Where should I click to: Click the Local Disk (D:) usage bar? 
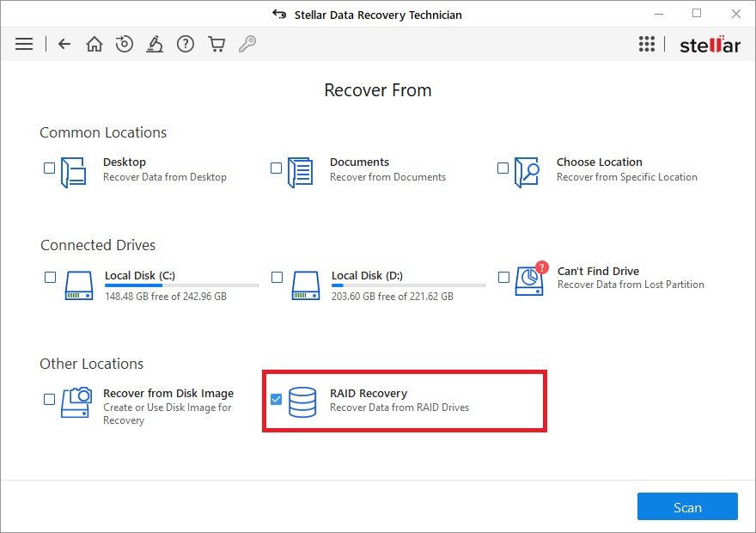pos(408,285)
